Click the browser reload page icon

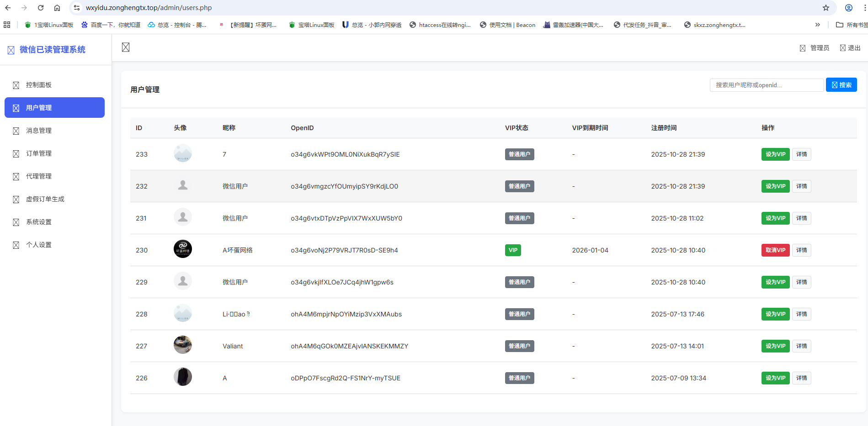point(41,8)
